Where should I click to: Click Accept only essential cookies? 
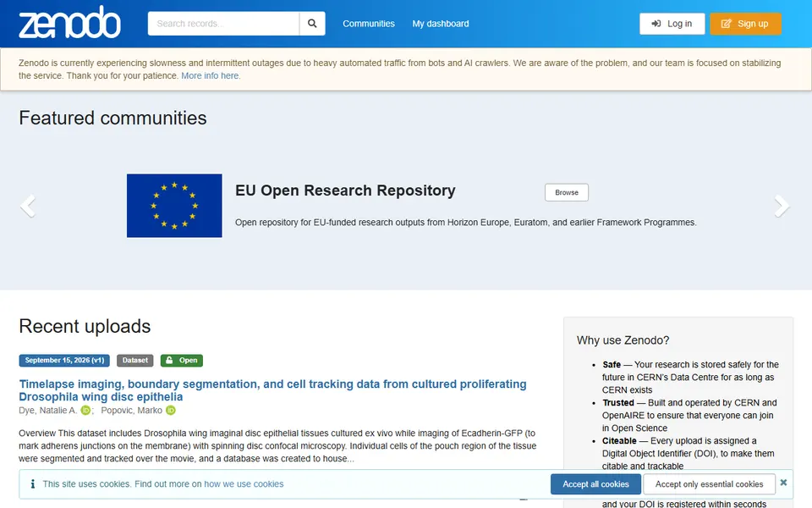click(x=709, y=484)
